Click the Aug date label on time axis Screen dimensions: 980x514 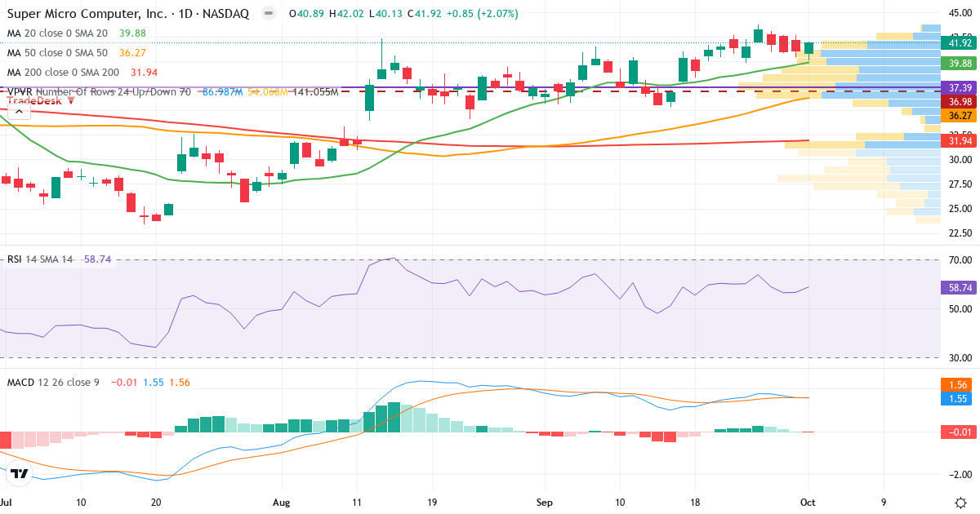[282, 503]
